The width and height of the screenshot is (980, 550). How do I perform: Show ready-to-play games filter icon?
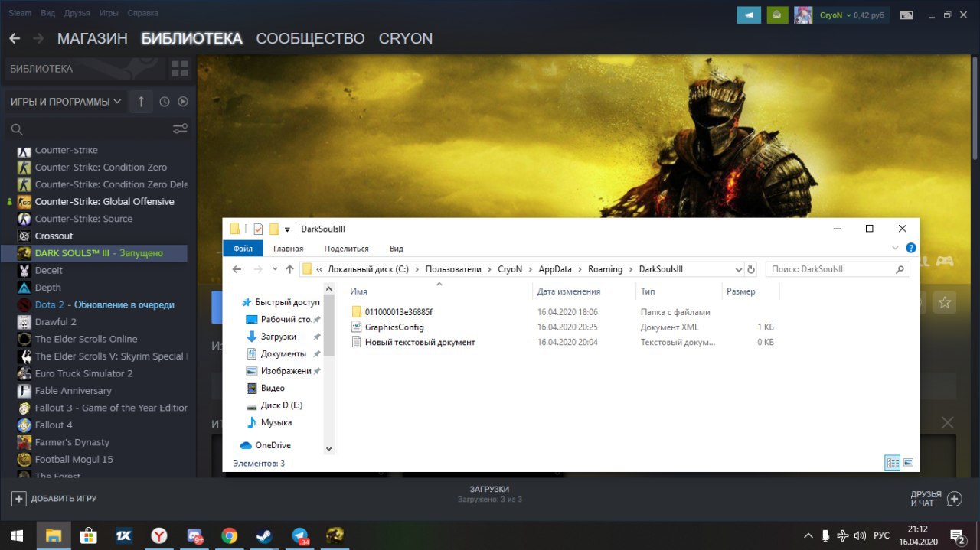pos(183,101)
